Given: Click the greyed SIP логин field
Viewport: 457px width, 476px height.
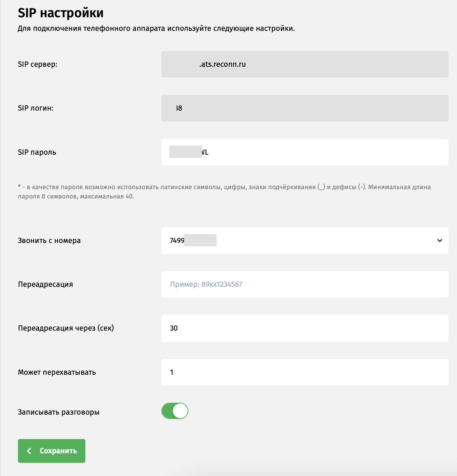Looking at the screenshot, I should 304,108.
